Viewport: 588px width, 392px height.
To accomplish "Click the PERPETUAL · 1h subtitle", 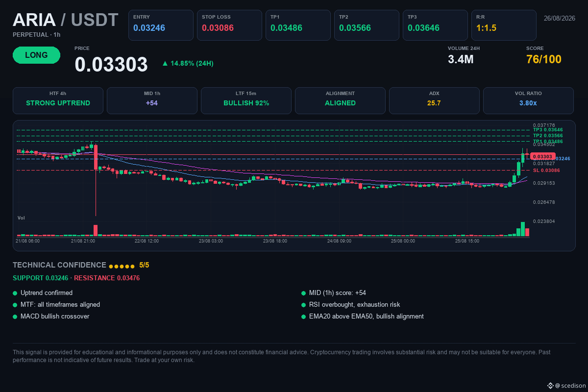I will (37, 35).
